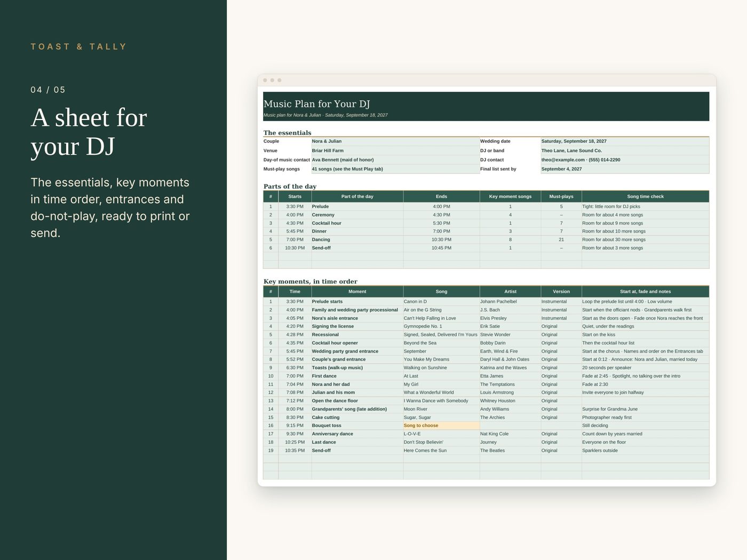Click "Signed, Sealed, Delivered I'm Yours" song

point(441,335)
